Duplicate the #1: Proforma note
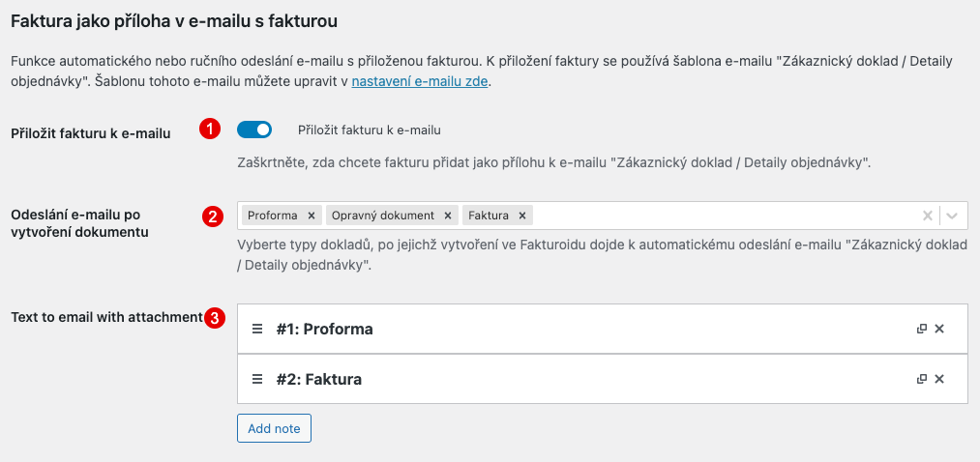 coord(921,329)
